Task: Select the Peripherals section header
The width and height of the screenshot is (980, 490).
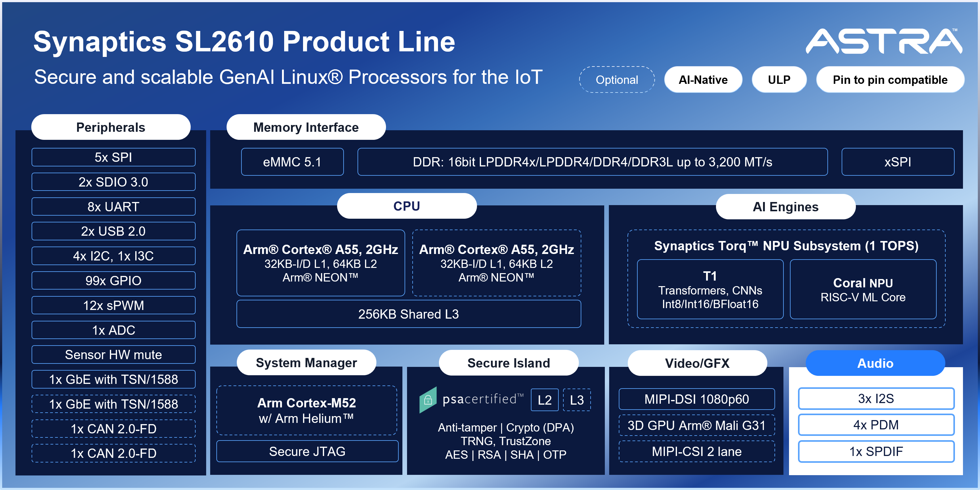Action: 111,127
